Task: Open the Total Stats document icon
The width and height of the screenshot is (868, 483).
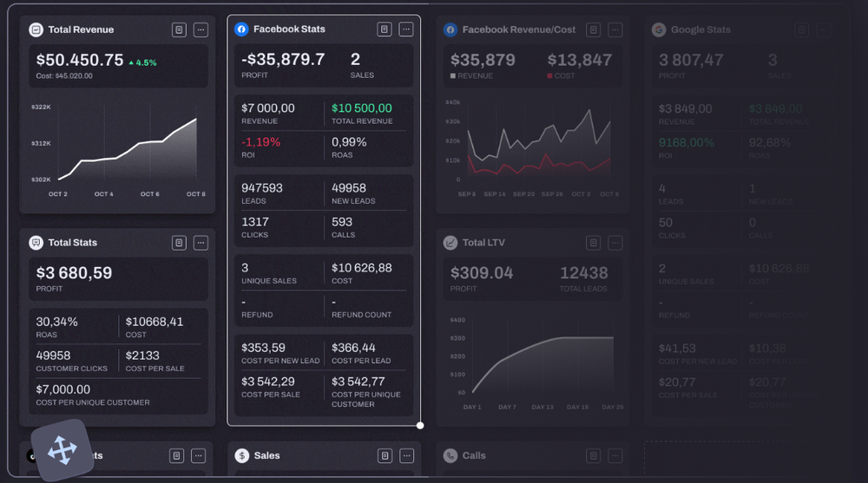Action: [179, 243]
